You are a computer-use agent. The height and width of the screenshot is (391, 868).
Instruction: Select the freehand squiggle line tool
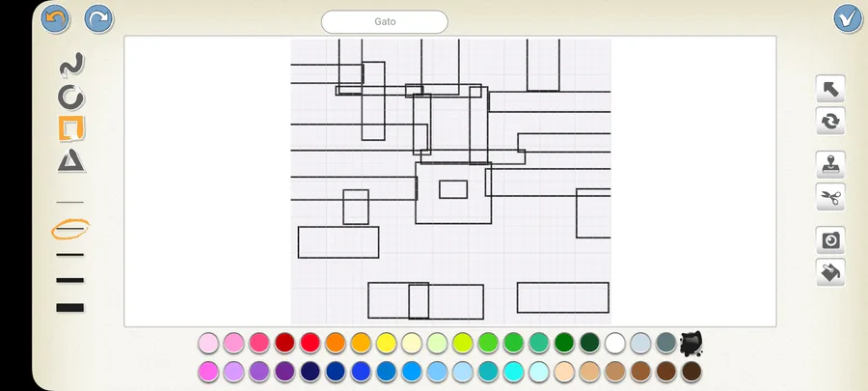[71, 65]
